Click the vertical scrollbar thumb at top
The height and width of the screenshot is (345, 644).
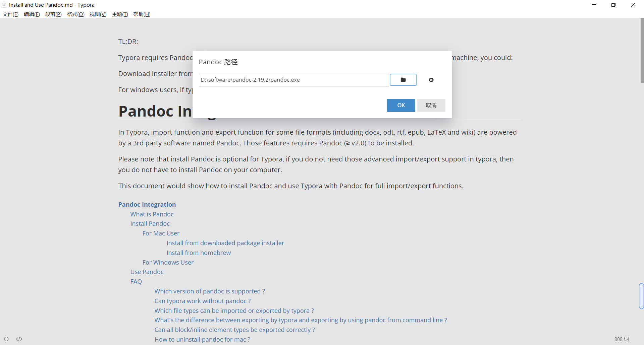642,50
